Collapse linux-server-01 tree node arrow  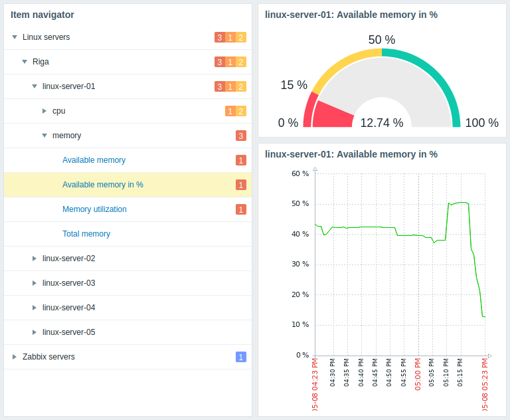point(35,86)
